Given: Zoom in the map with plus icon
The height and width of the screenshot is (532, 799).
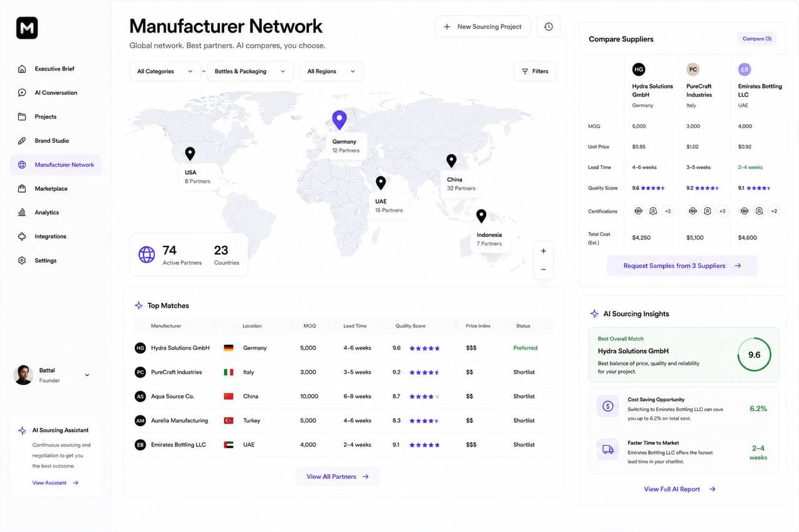Looking at the screenshot, I should [x=543, y=251].
